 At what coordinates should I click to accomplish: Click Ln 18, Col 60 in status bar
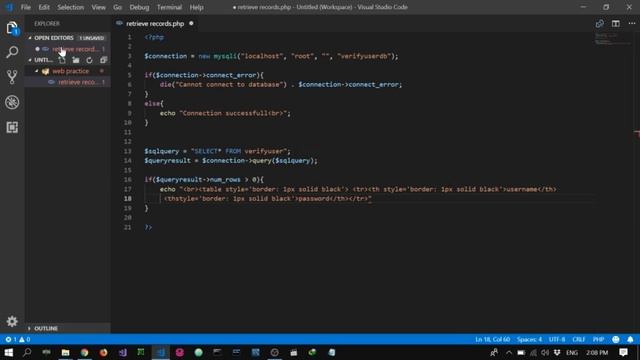(492, 339)
